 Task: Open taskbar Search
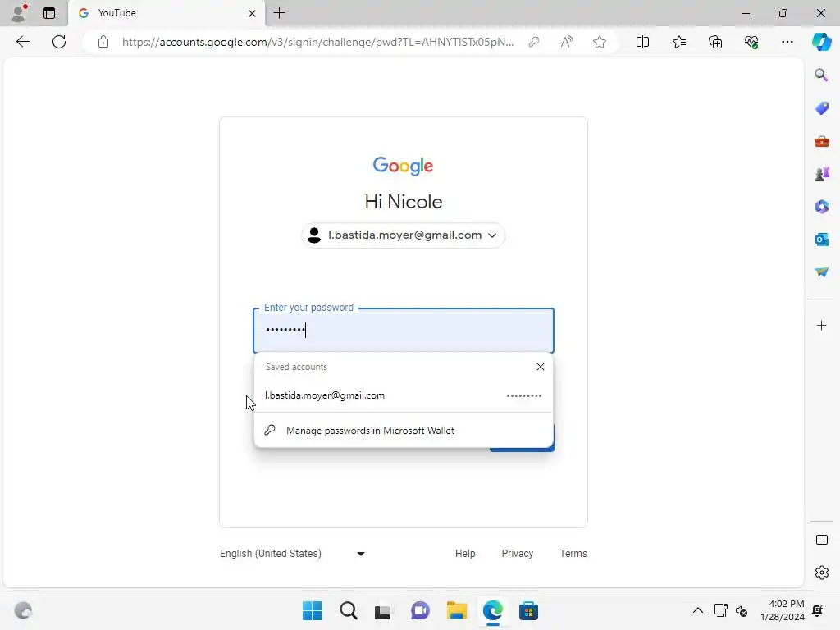point(348,610)
